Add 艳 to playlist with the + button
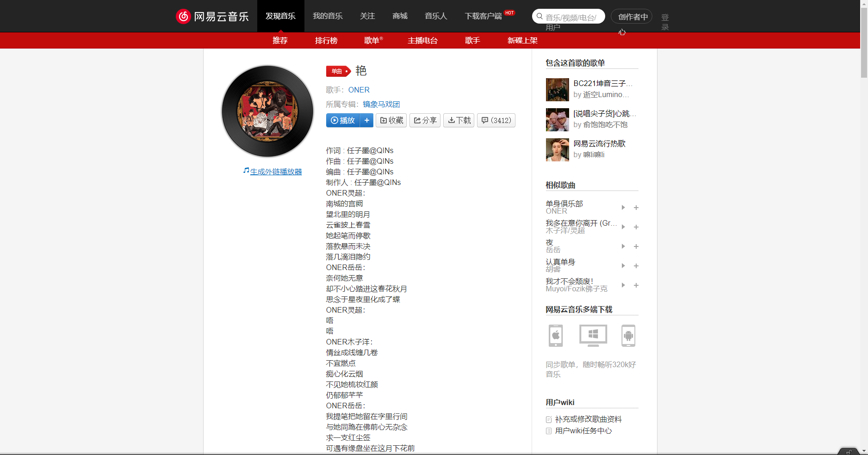The height and width of the screenshot is (455, 868). [x=366, y=120]
